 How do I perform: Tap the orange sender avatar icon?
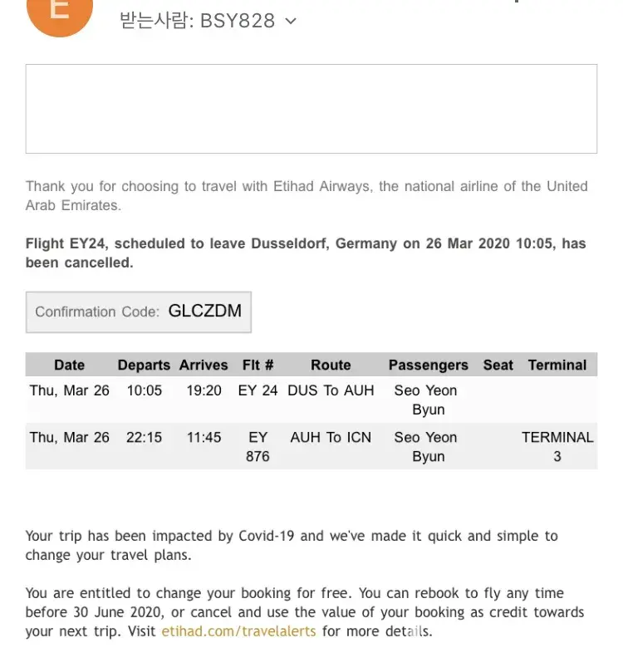[59, 12]
